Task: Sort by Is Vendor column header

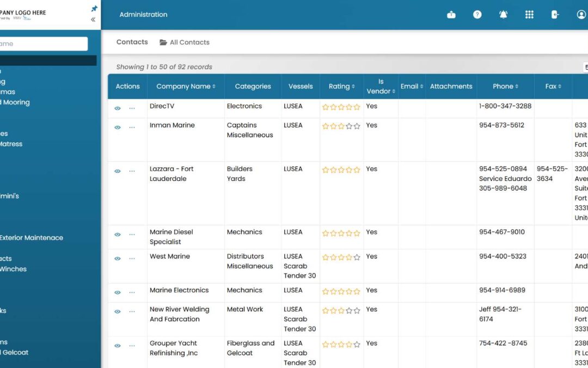Action: click(381, 86)
